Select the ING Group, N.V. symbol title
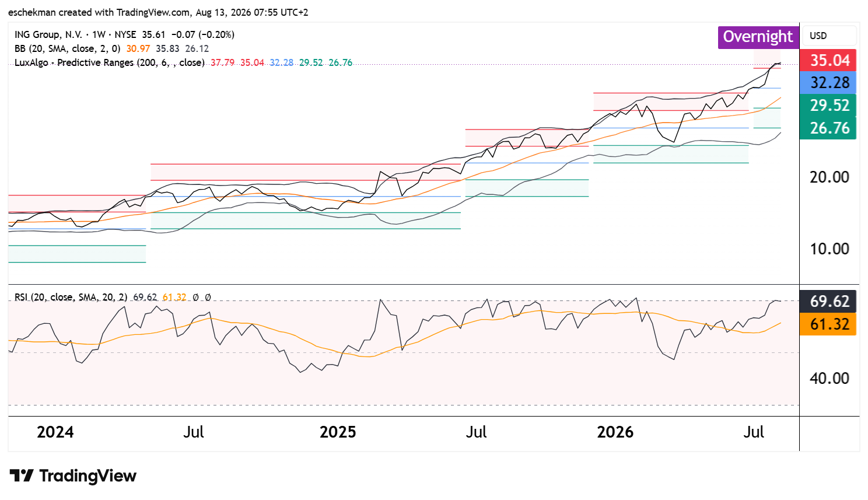This screenshot has width=868, height=500. [x=48, y=35]
